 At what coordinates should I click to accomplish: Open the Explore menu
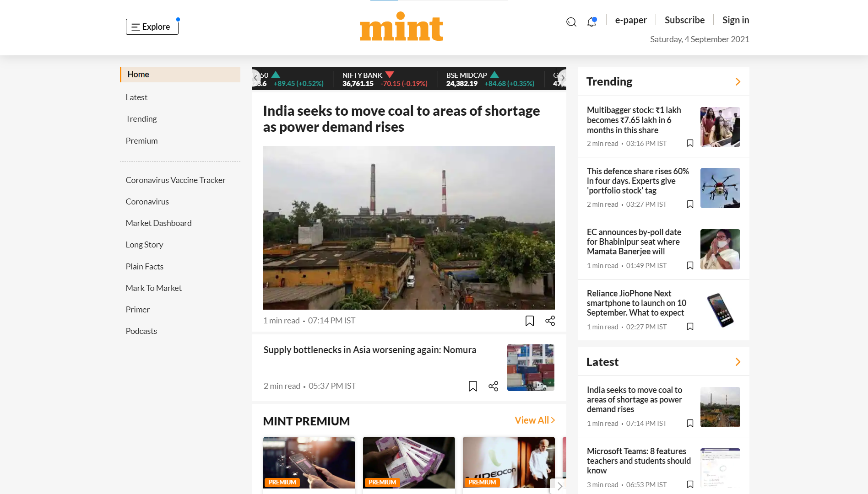152,27
